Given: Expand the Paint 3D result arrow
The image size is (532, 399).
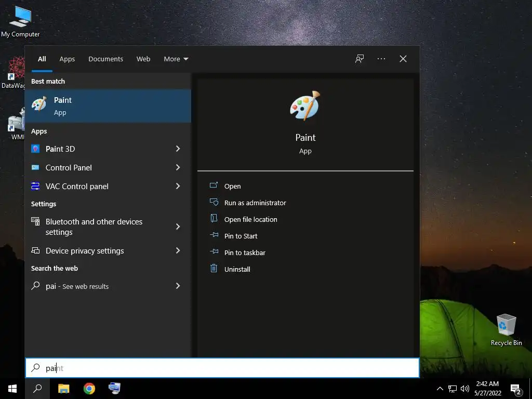Looking at the screenshot, I should pos(178,149).
